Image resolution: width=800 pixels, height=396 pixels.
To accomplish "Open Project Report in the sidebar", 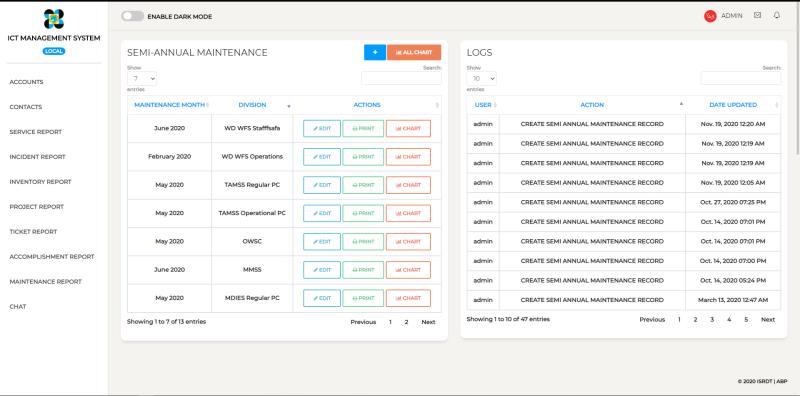I will [37, 207].
